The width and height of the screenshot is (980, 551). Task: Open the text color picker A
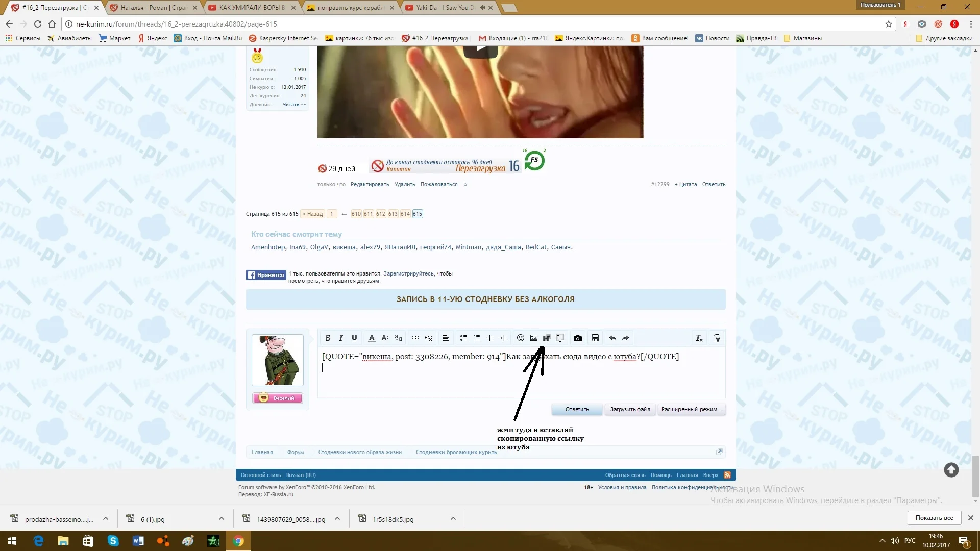(371, 338)
